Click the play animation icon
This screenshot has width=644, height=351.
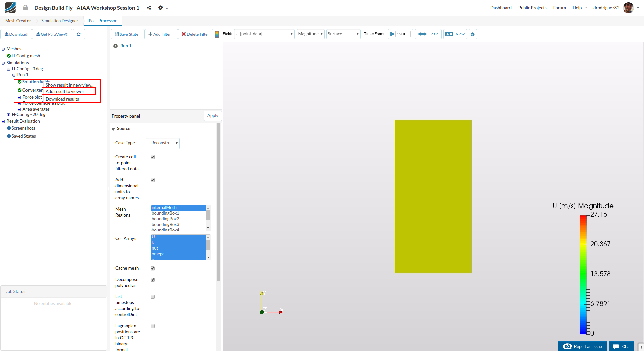(x=392, y=34)
